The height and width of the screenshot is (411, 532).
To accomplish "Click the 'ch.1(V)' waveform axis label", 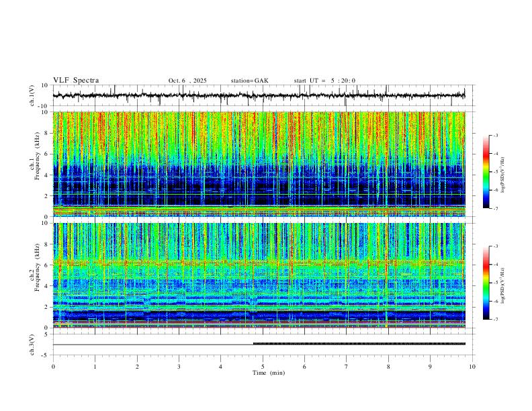I will [x=32, y=95].
